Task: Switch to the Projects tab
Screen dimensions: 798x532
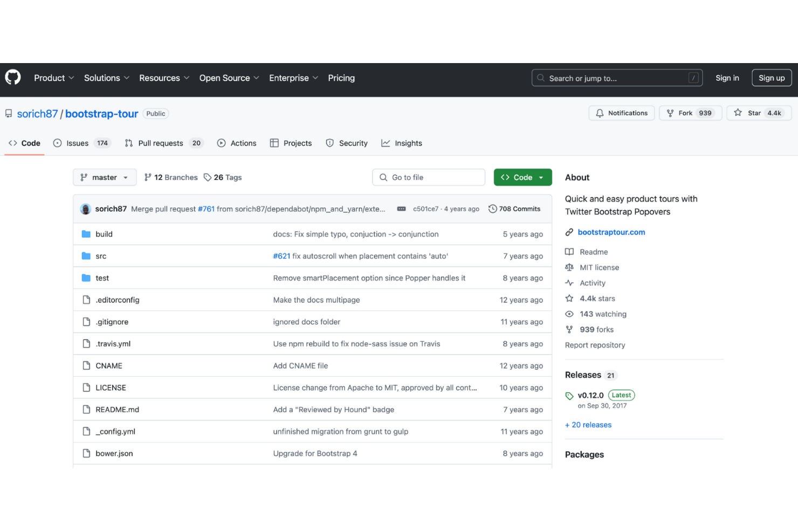Action: [x=291, y=143]
